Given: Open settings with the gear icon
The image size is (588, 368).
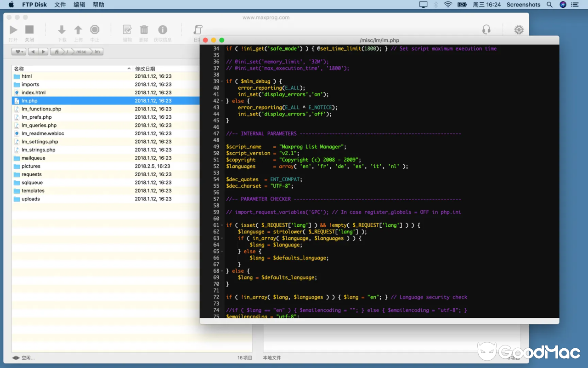Looking at the screenshot, I should pyautogui.click(x=519, y=30).
